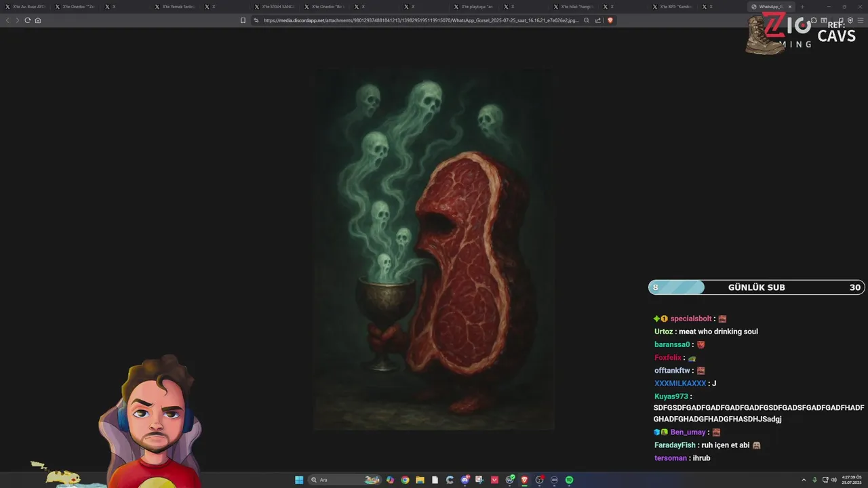Click the message "meat who drinking soul"
The height and width of the screenshot is (488, 868).
pyautogui.click(x=718, y=331)
